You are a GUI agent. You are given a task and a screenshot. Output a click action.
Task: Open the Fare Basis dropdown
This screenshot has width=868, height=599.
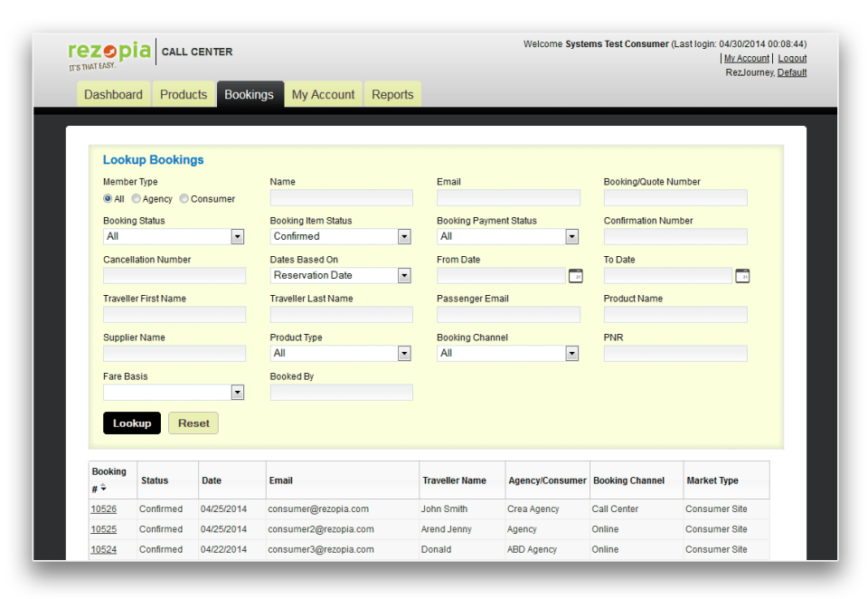(174, 393)
